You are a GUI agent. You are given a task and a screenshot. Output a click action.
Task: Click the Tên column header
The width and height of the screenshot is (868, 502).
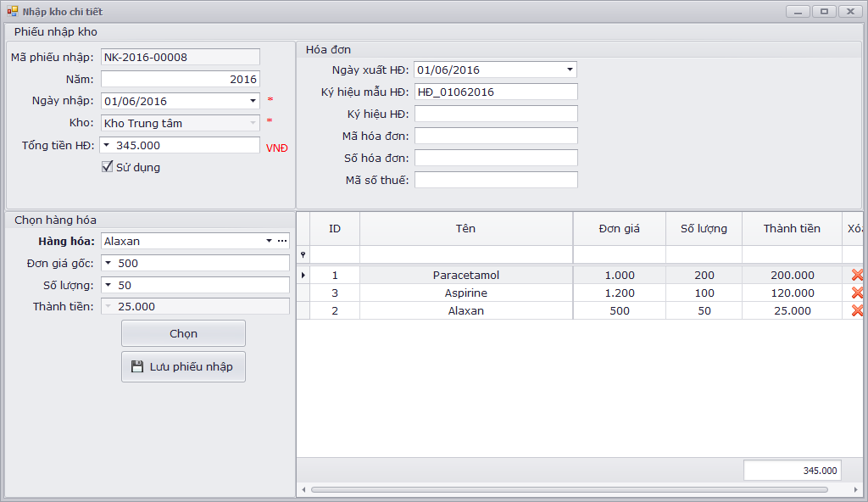pyautogui.click(x=465, y=228)
